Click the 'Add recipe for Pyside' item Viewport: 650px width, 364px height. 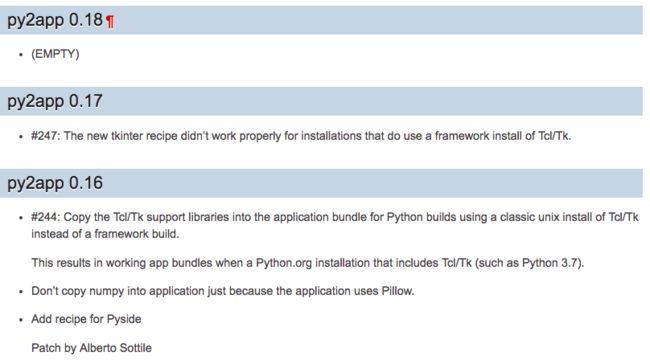tap(86, 319)
